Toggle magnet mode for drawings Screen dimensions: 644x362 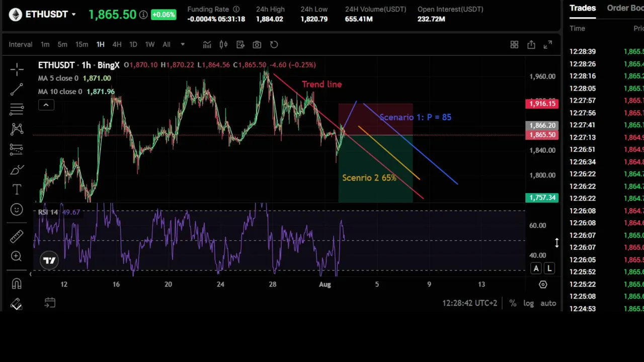click(17, 284)
